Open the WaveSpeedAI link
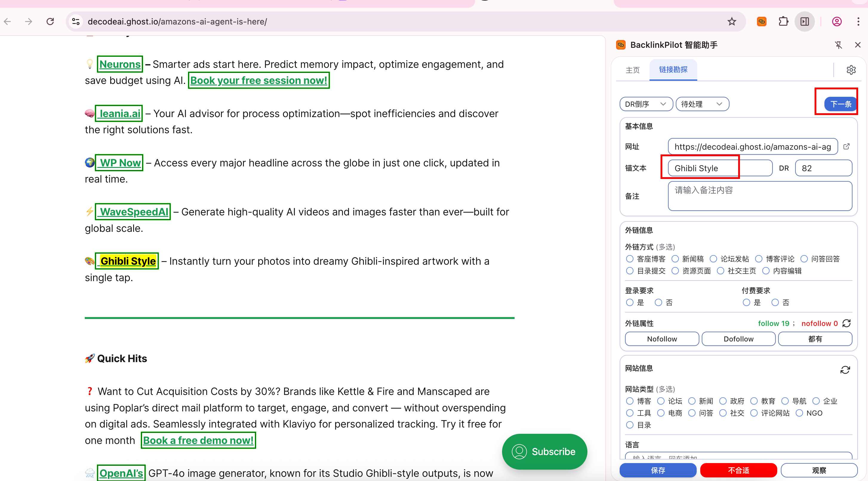This screenshot has height=481, width=868. 133,212
